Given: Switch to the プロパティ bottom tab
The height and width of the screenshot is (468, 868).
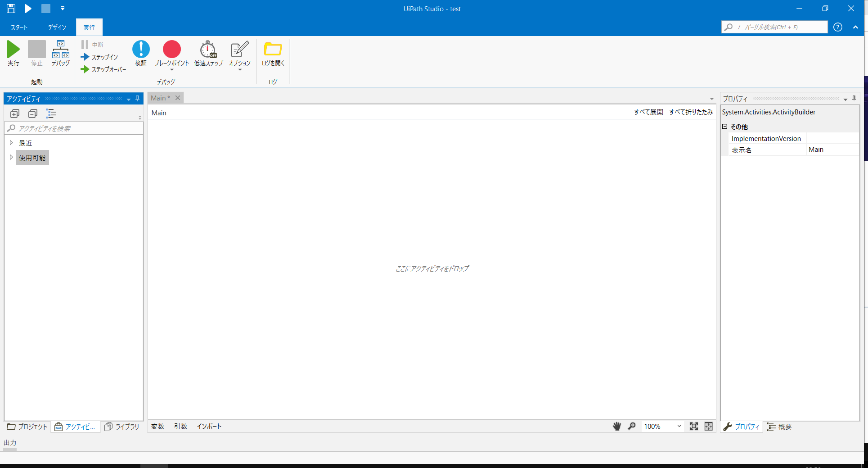Looking at the screenshot, I should tap(742, 427).
